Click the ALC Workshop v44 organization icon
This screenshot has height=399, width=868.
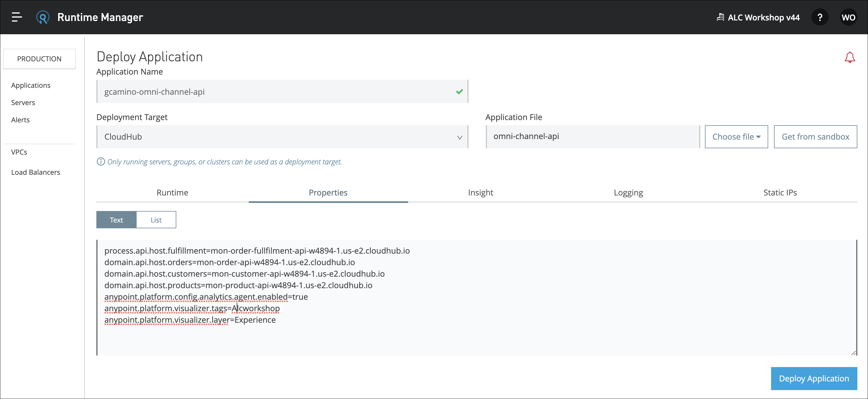(720, 17)
